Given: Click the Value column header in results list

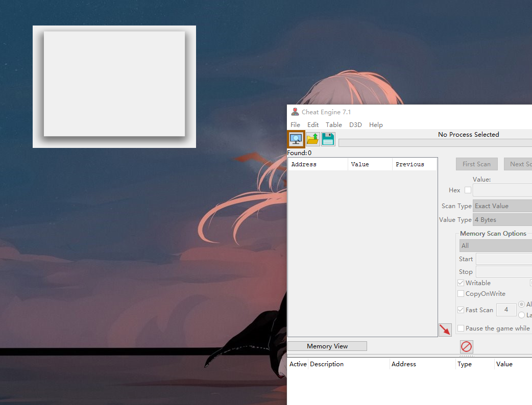Looking at the screenshot, I should pos(370,164).
